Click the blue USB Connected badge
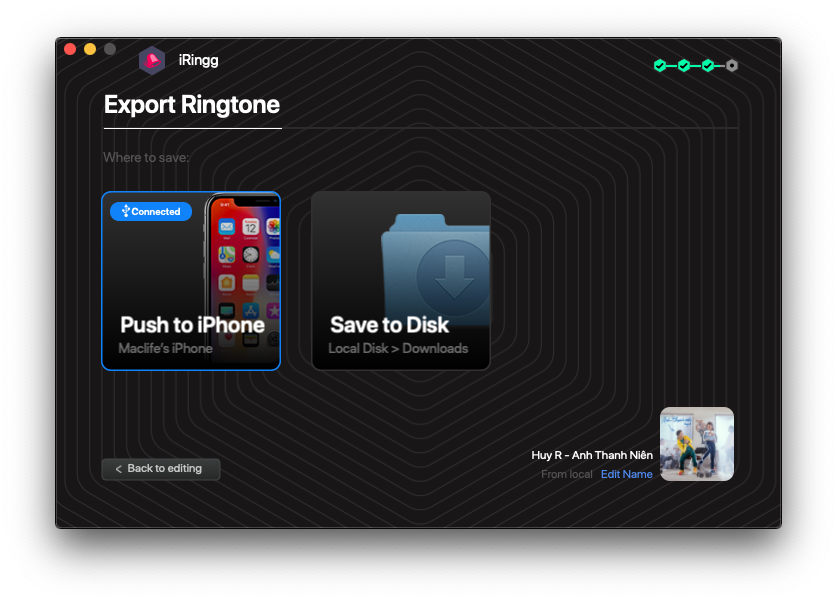837x602 pixels. 151,211
